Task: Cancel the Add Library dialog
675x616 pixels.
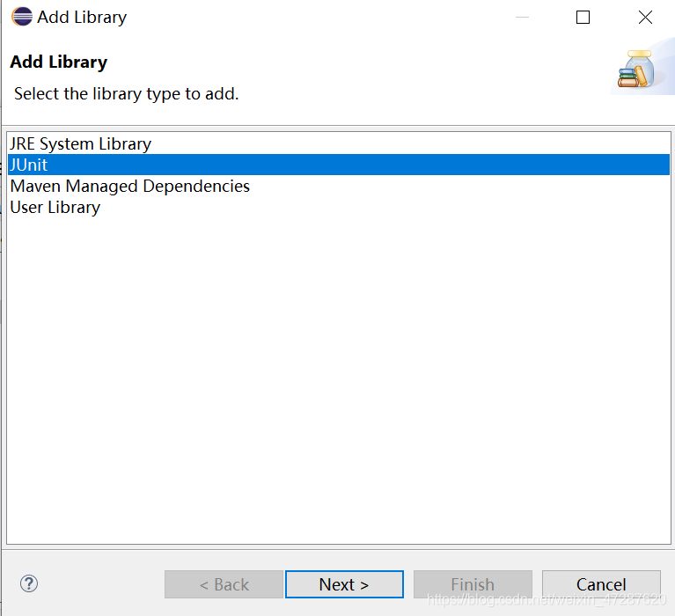Action: [601, 584]
